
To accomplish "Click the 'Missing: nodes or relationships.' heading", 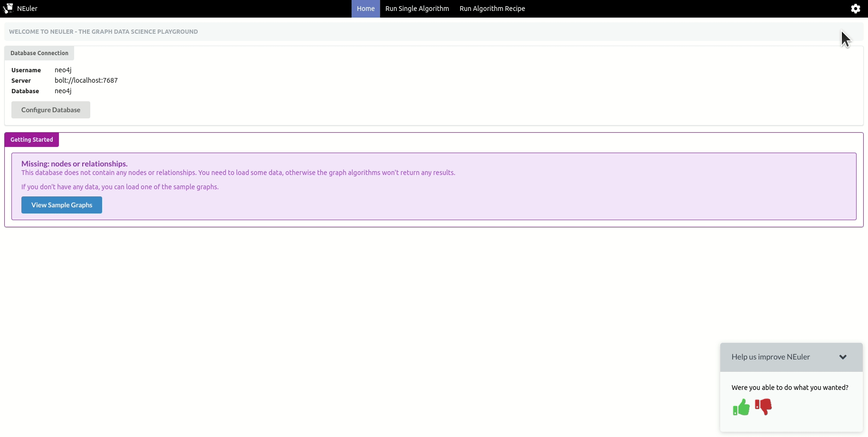I will click(75, 164).
